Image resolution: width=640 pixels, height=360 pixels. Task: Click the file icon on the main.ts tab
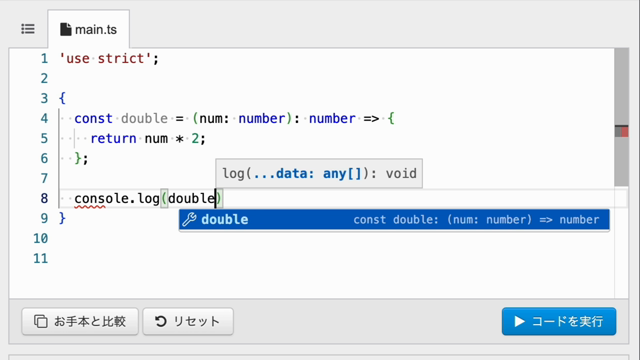click(65, 29)
